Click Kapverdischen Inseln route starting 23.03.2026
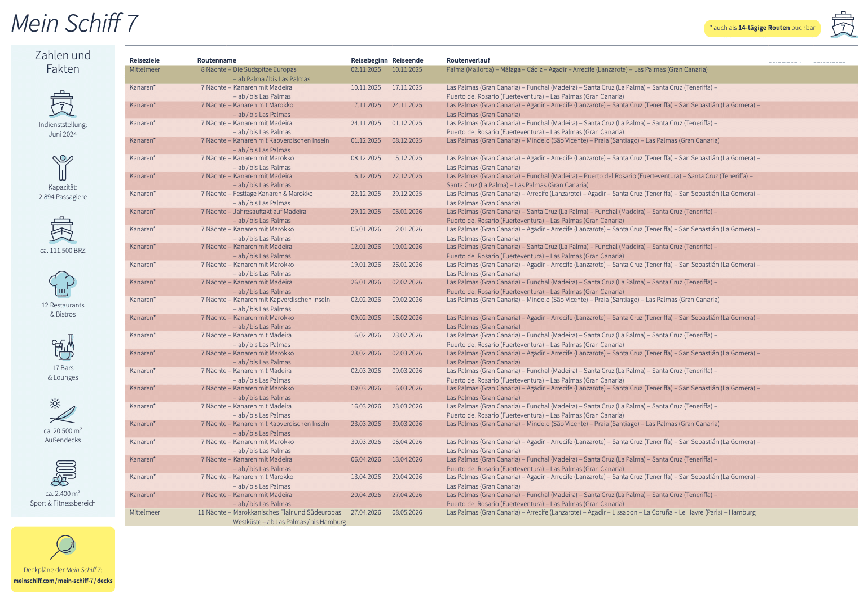Image resolution: width=868 pixels, height=602 pixels. point(265,424)
